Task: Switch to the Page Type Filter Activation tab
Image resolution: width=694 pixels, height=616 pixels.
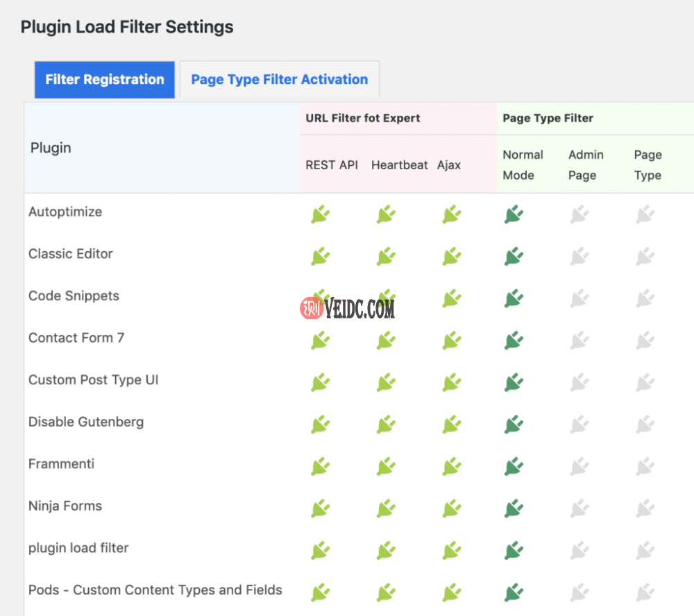Action: coord(279,79)
